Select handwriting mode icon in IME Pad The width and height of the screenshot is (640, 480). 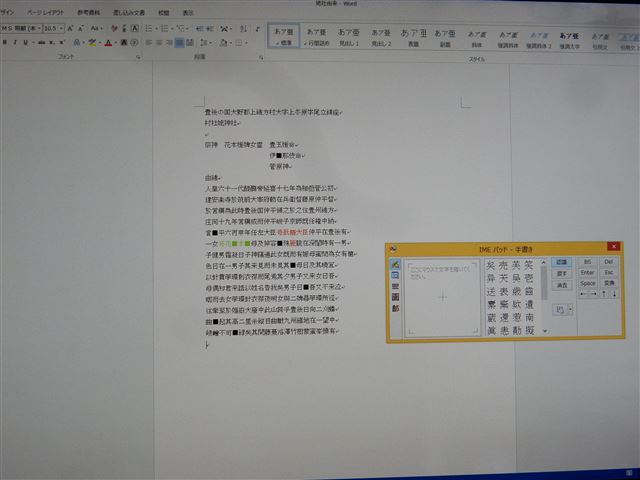[x=395, y=264]
